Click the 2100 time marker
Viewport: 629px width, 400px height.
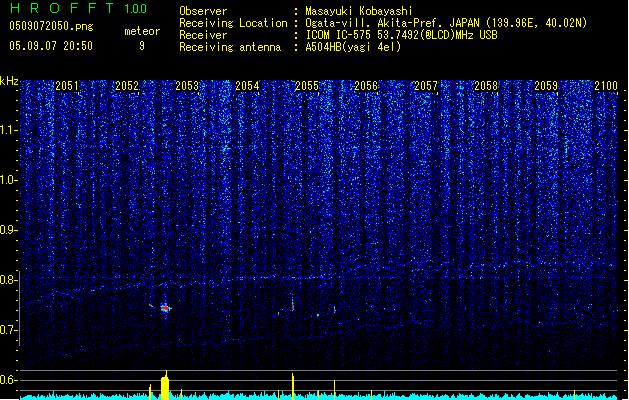tap(606, 86)
